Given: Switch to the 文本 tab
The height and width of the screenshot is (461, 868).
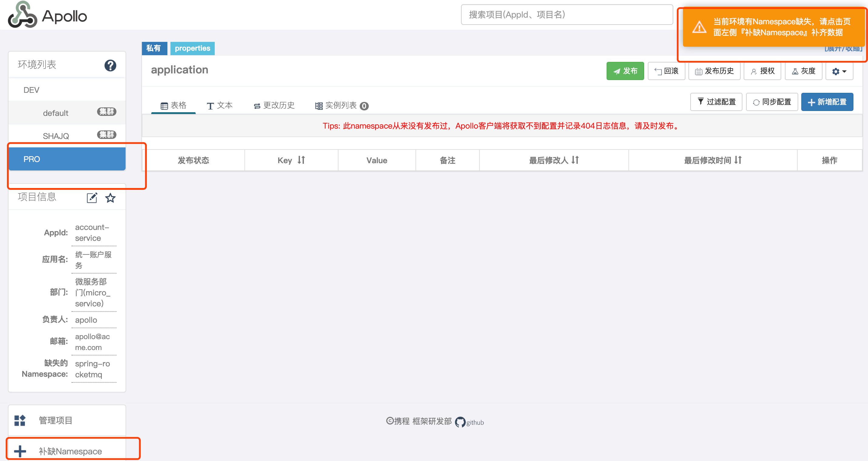Looking at the screenshot, I should point(220,106).
